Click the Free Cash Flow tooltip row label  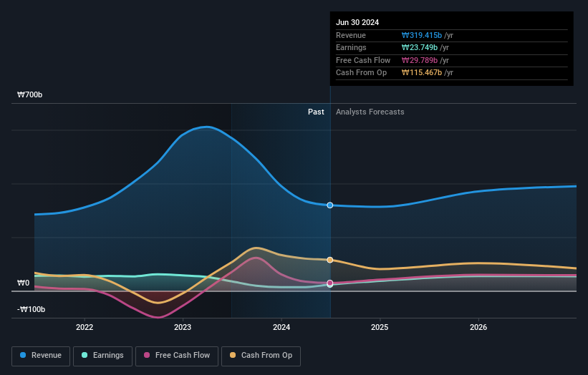pos(363,60)
